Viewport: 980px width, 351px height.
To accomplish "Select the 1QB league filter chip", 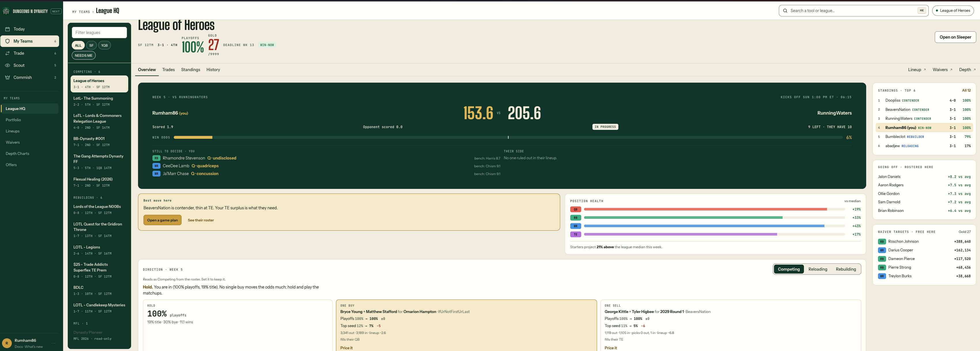I will [x=104, y=45].
